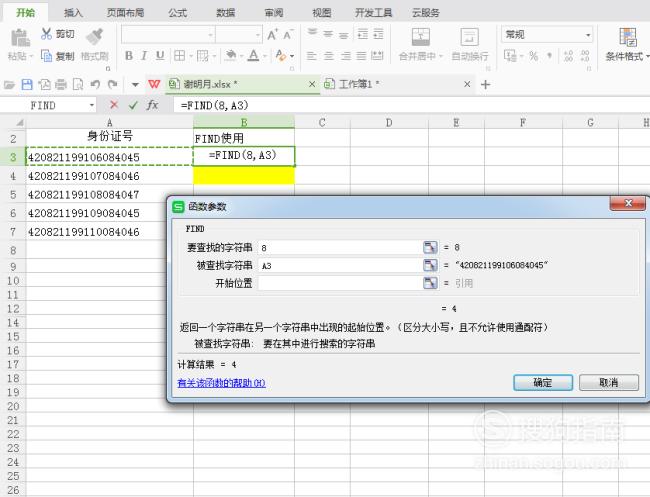Decrease font size with A- icon
This screenshot has width=650, height=497.
[289, 34]
